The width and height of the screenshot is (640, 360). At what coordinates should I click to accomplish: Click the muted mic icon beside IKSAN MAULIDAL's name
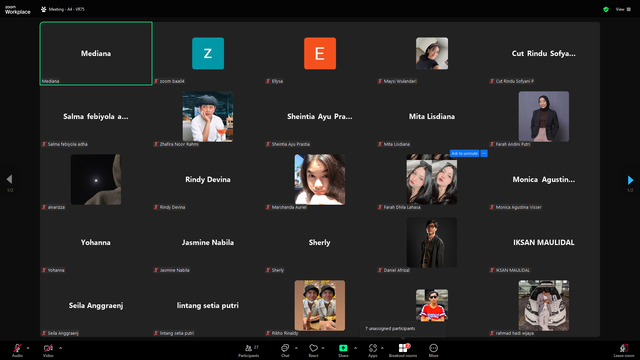tap(492, 270)
